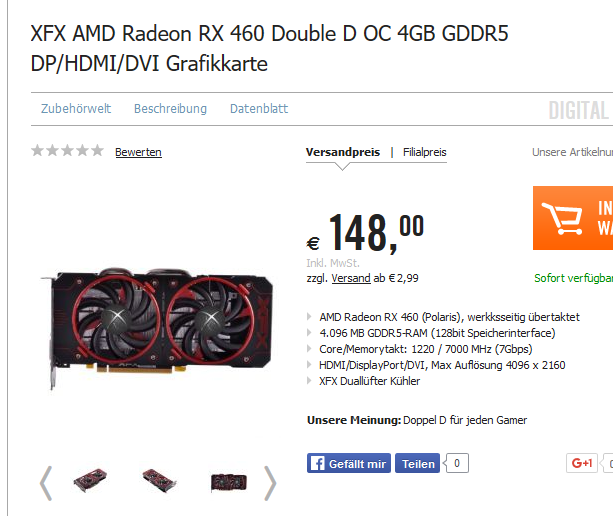Rate product with the first star
The image size is (613, 516).
(37, 150)
